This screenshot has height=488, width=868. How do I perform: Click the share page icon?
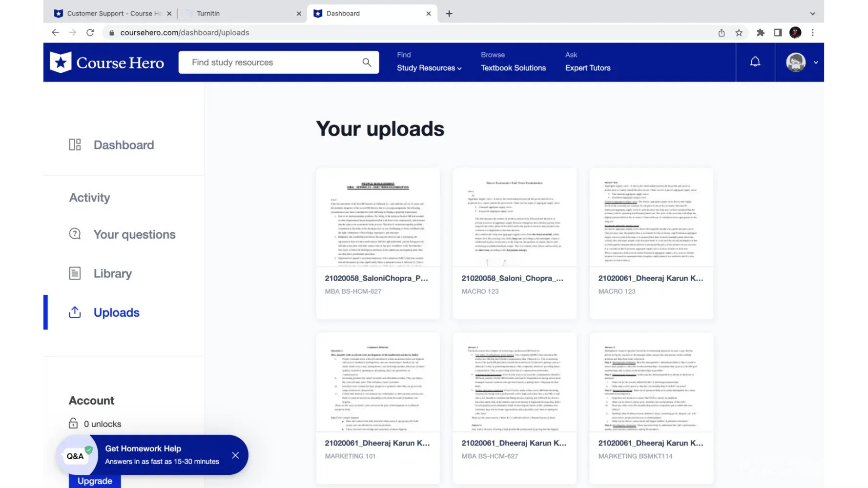(x=722, y=33)
